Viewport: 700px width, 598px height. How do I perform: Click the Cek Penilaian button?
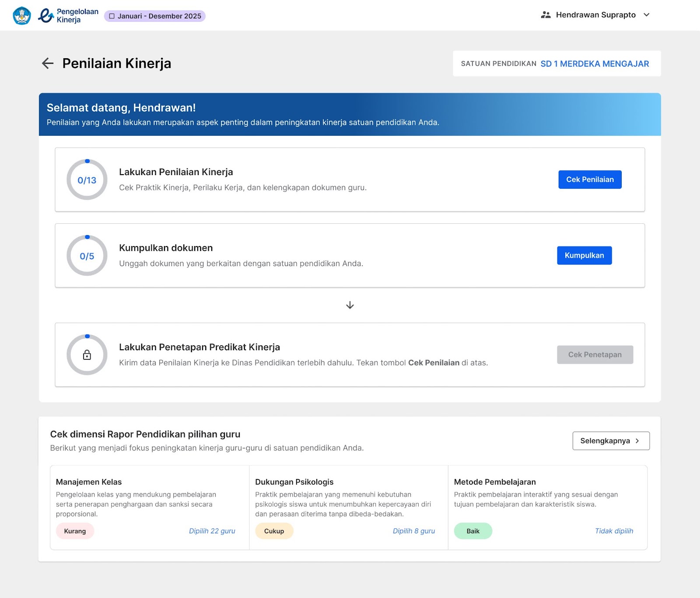point(590,179)
